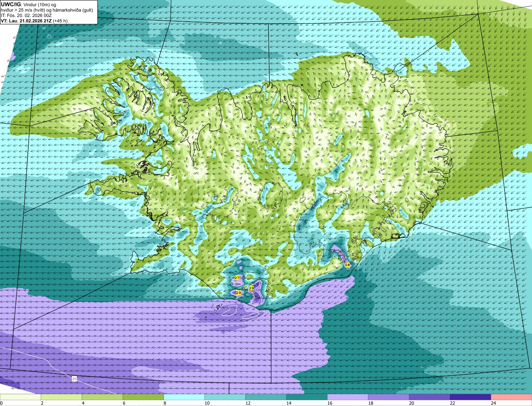Select the line 'hviður > 25 m/s (hvítt) og hámarkshviða (gult)'
This screenshot has height=406, width=532.
pyautogui.click(x=47, y=10)
